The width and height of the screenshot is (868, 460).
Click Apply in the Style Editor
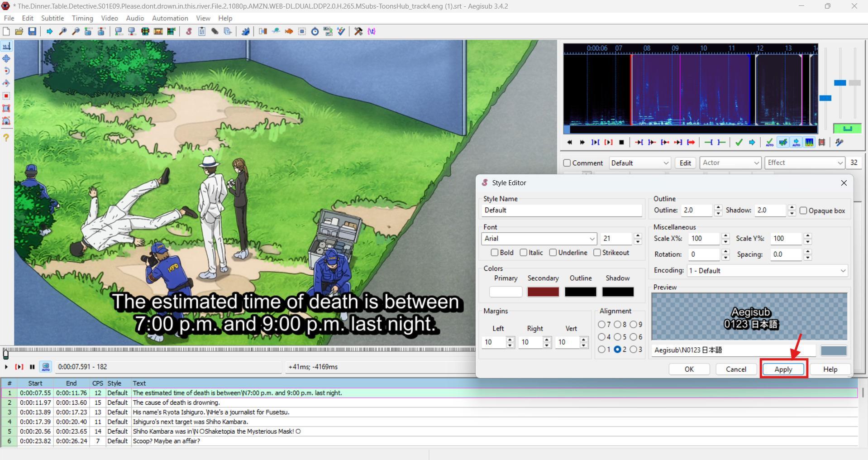[x=783, y=369]
